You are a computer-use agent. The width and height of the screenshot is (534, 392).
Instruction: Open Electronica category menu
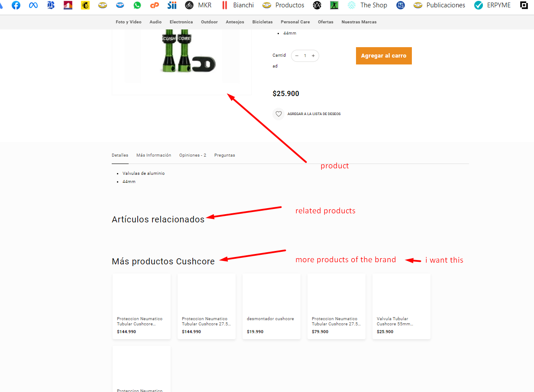click(x=181, y=22)
